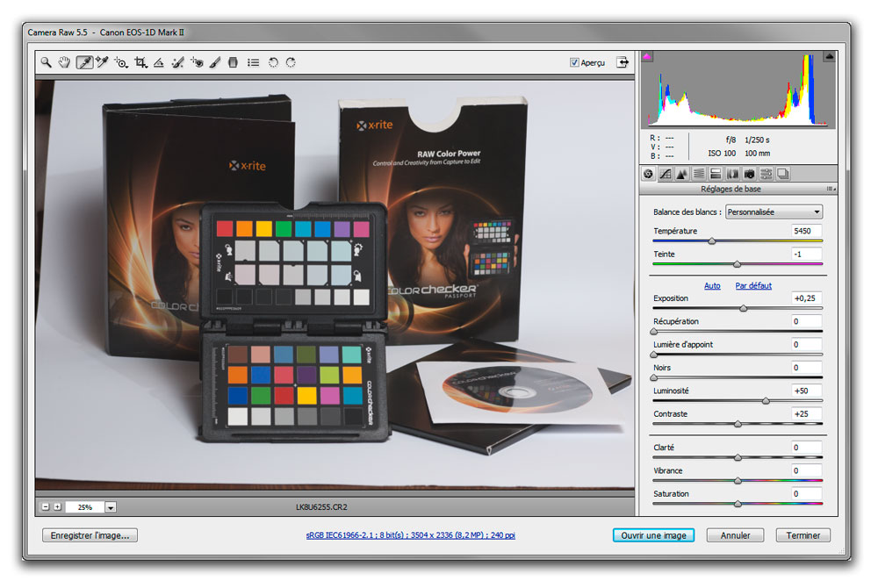Open the Réglages de base panel menu
The image size is (878, 588).
coord(831,189)
